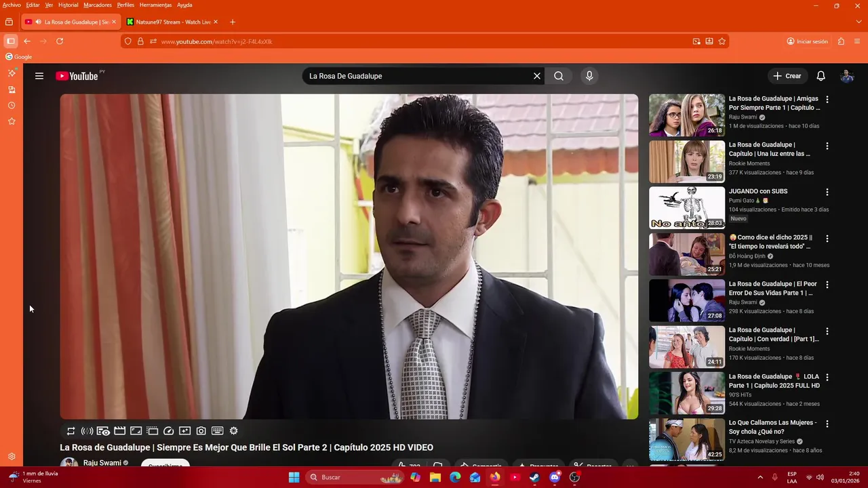Open a new tab with the plus button
This screenshot has width=868, height=488.
tap(233, 22)
